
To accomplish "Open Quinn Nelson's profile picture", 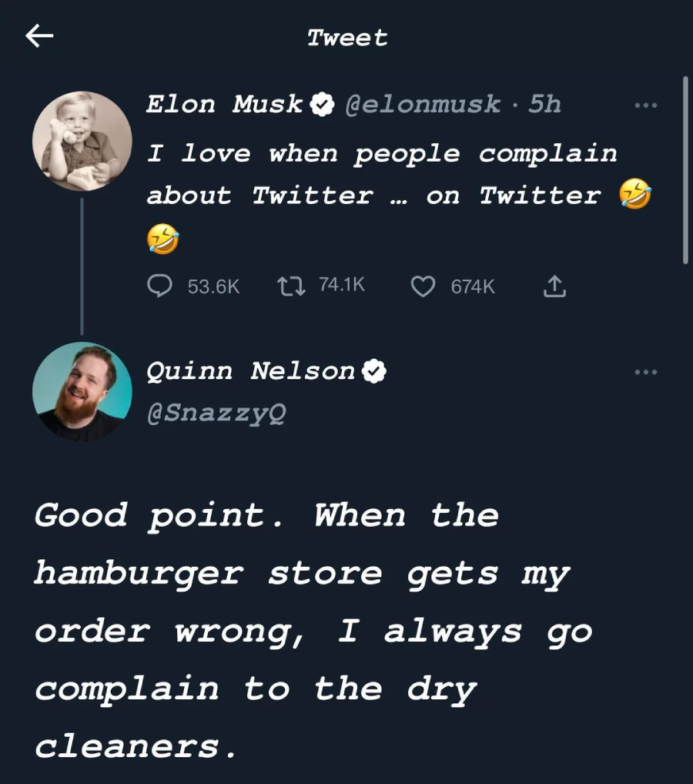I will click(x=82, y=392).
